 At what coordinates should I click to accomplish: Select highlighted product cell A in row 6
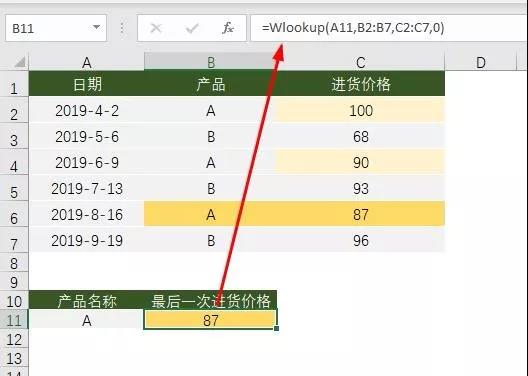coord(211,214)
